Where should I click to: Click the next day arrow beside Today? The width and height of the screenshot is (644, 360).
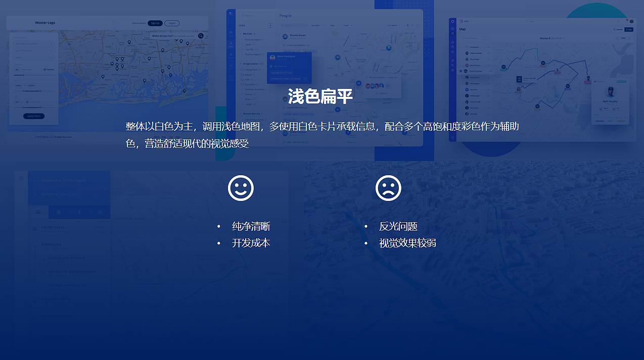[x=629, y=38]
